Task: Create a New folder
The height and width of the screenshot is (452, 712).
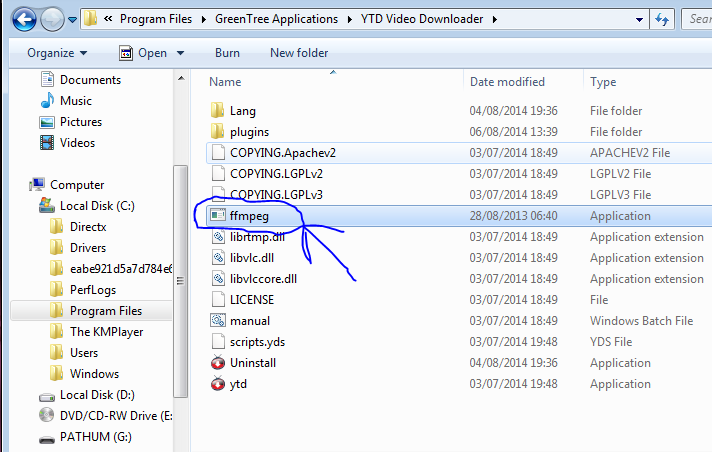Action: (x=299, y=53)
